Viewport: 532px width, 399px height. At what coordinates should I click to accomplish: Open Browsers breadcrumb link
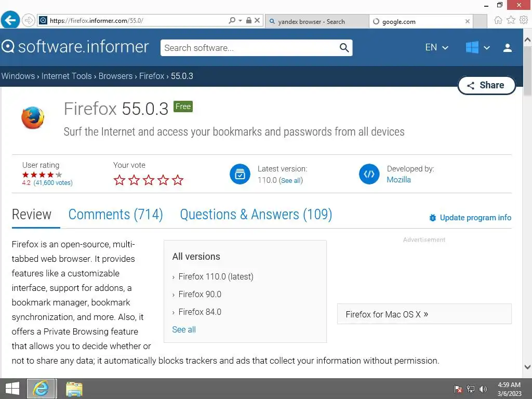click(115, 76)
